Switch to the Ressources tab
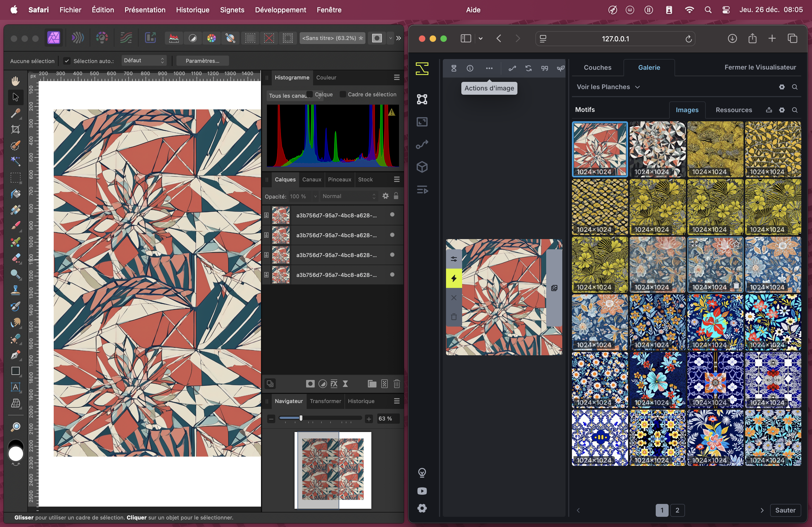The width and height of the screenshot is (812, 527). click(x=734, y=110)
